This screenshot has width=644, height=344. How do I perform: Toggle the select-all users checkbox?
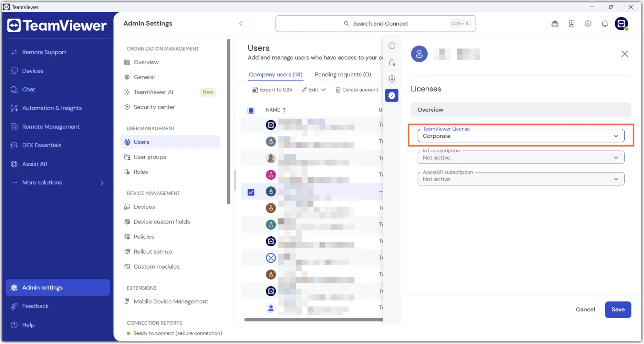coord(251,110)
